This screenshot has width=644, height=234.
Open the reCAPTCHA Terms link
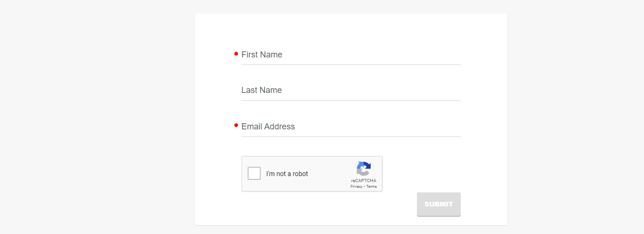pos(371,186)
